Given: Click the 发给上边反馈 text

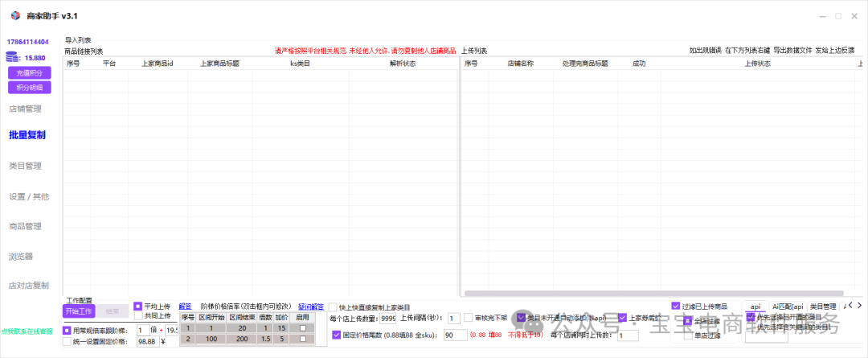Looking at the screenshot, I should point(835,51).
